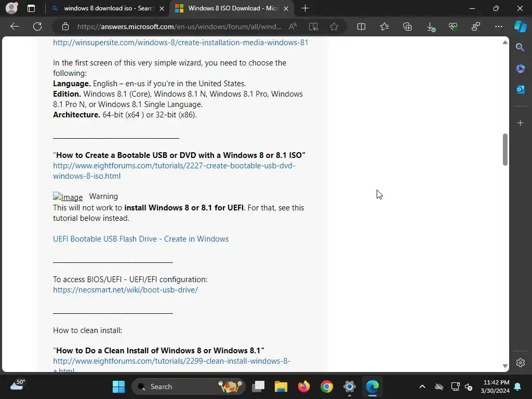Open a new tab with plus button
Viewport: 532px width, 399px height.
(305, 8)
